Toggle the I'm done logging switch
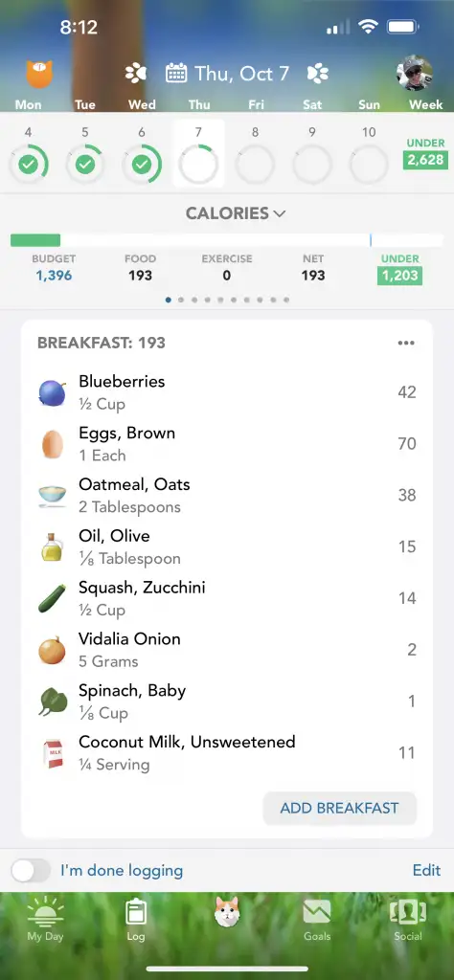 [x=31, y=870]
